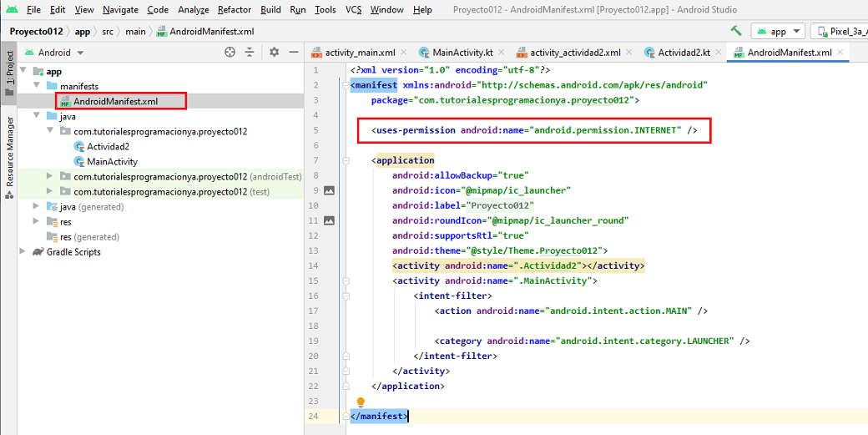Image resolution: width=868 pixels, height=435 pixels.
Task: Open the Analyze menu
Action: pyautogui.click(x=193, y=10)
